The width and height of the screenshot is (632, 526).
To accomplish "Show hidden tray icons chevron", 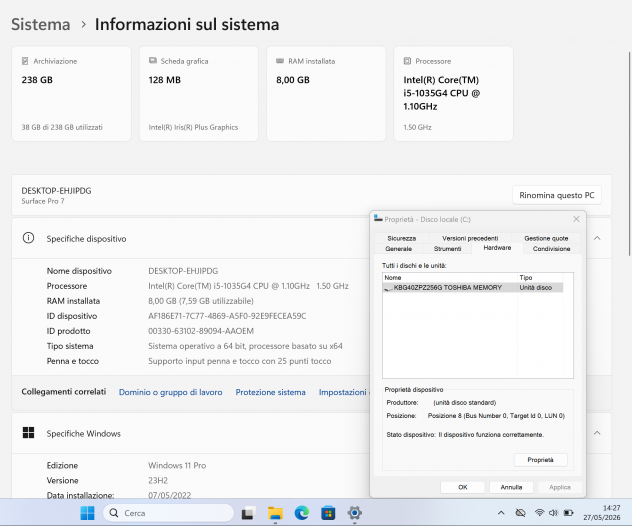I will tap(501, 513).
